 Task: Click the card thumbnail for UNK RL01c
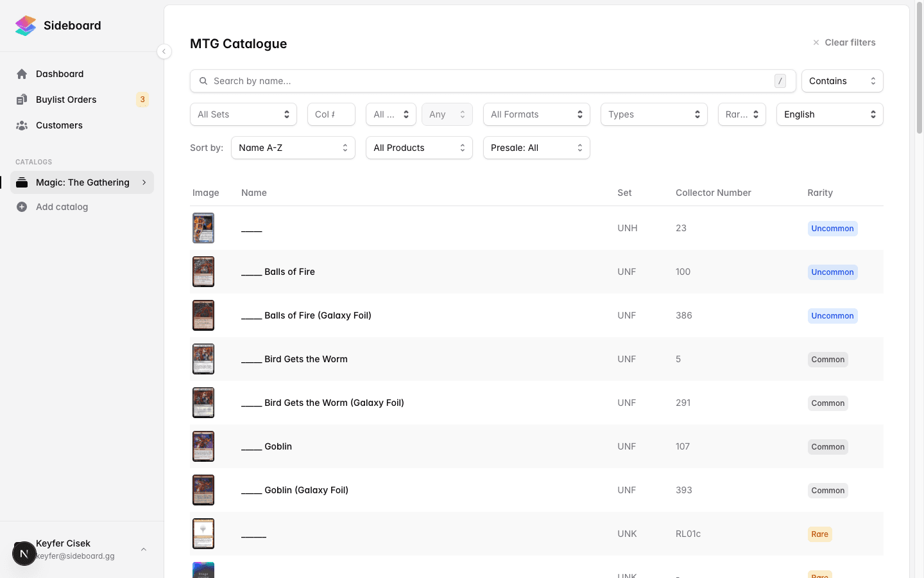pos(203,534)
